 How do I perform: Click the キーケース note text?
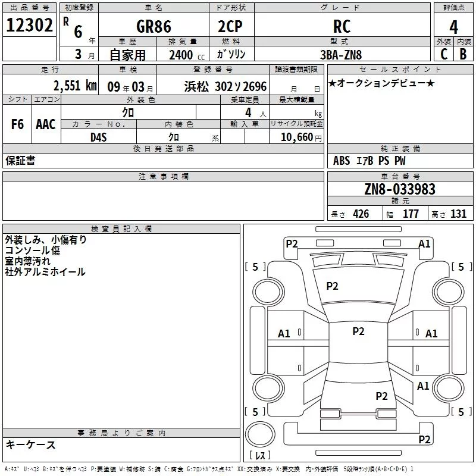coord(30,445)
